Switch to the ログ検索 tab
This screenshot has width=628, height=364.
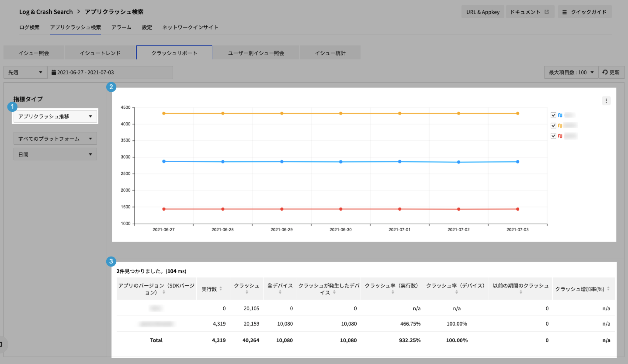click(x=29, y=27)
